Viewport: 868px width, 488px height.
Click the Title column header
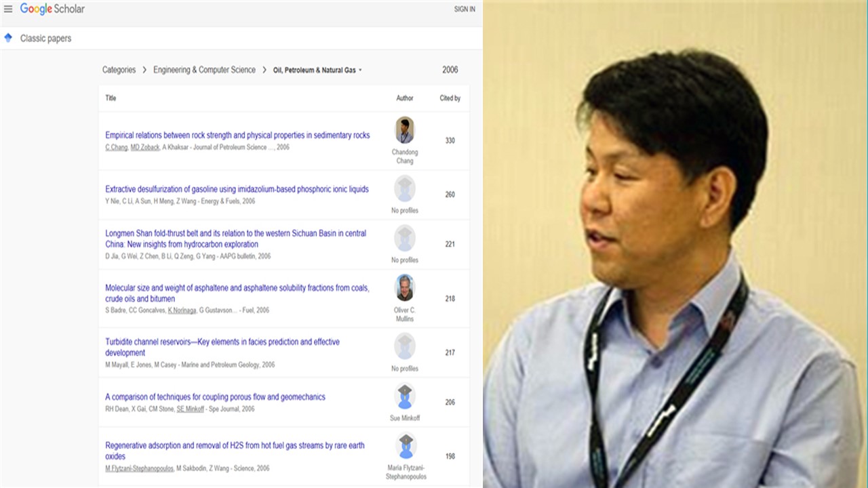(111, 98)
